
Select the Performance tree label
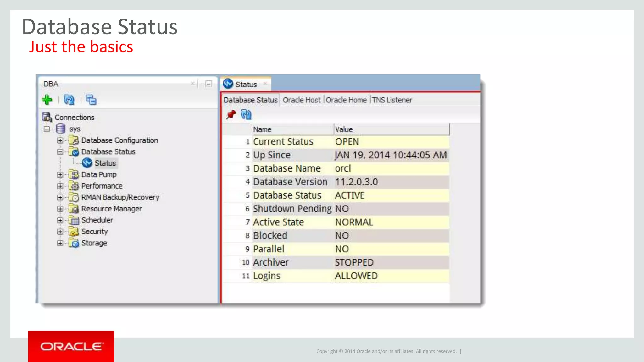102,186
